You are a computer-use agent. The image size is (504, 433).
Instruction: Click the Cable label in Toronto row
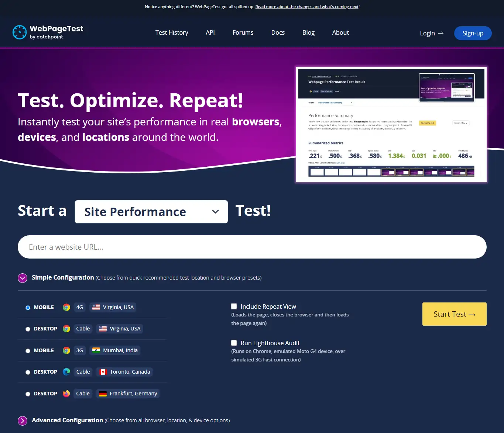[83, 372]
